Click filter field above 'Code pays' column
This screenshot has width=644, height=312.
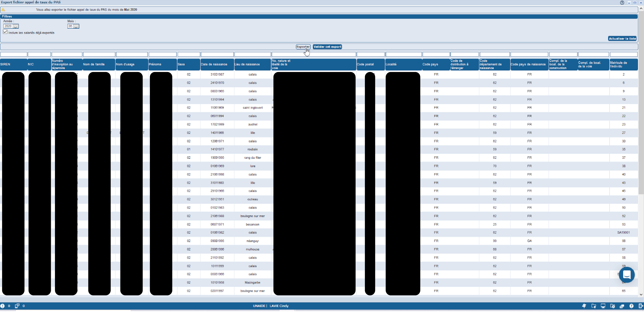coord(436,54)
